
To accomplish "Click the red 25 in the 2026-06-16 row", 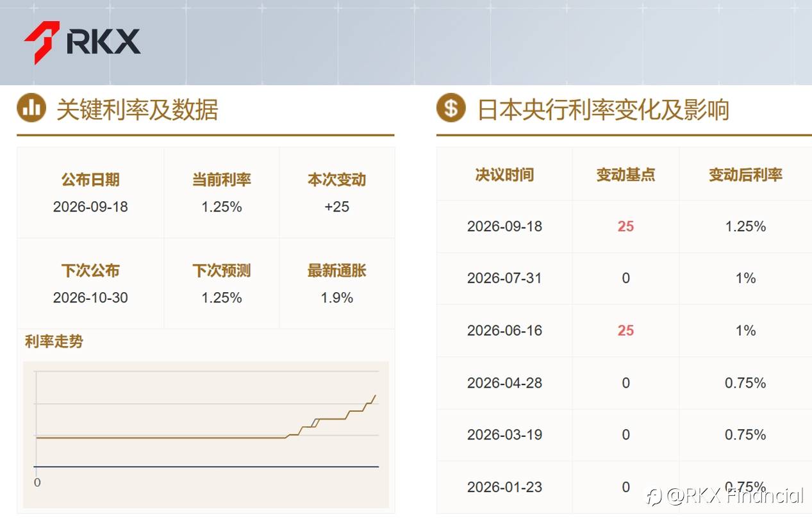I will (626, 331).
